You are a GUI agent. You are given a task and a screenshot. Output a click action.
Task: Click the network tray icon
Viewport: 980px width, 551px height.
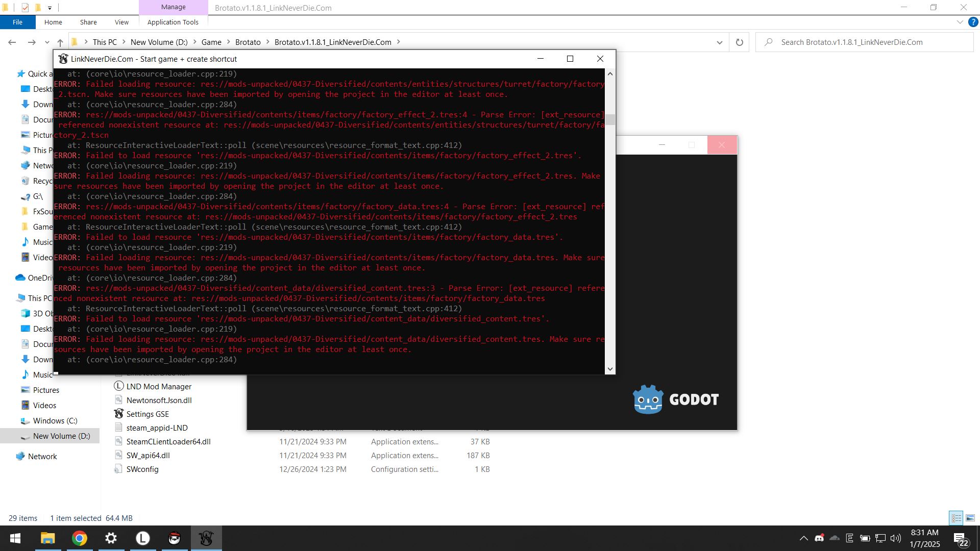(880, 538)
